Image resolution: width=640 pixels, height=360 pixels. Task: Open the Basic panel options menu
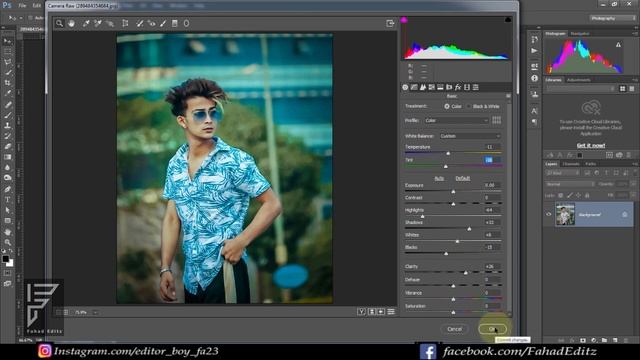click(508, 96)
